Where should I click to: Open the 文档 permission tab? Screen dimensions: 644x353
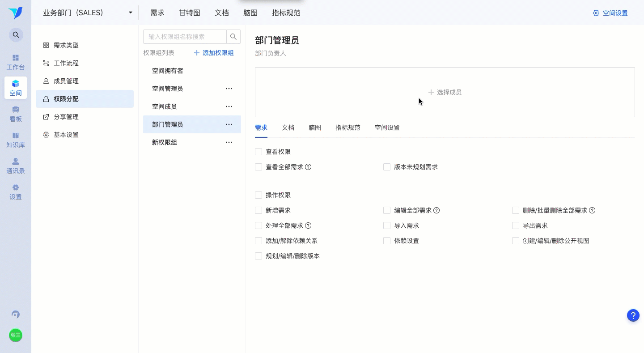coord(288,128)
